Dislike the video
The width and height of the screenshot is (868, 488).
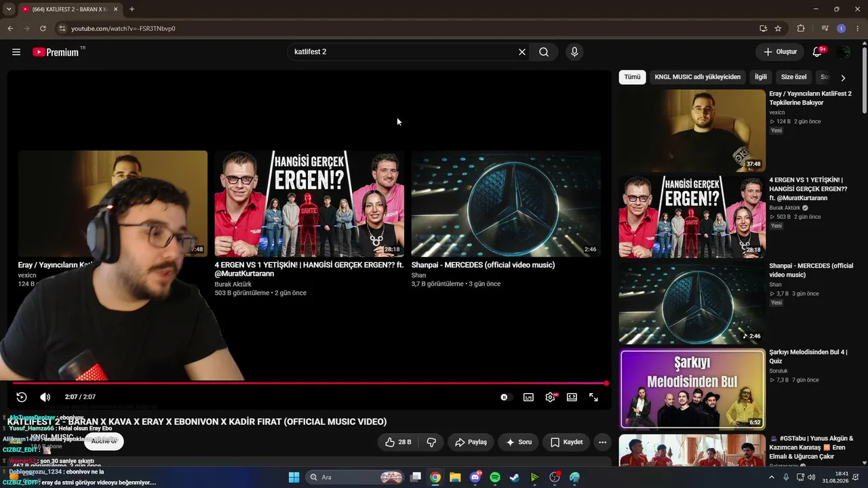[431, 442]
